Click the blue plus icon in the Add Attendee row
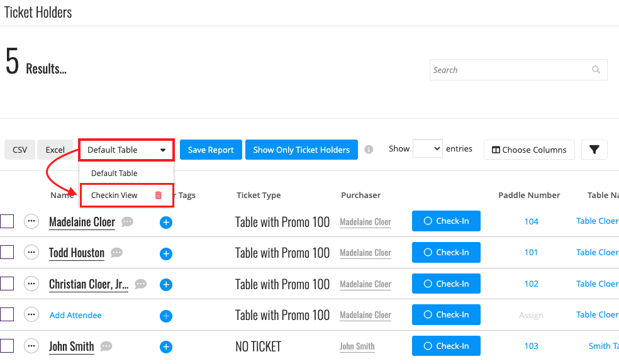The image size is (619, 364). [166, 316]
